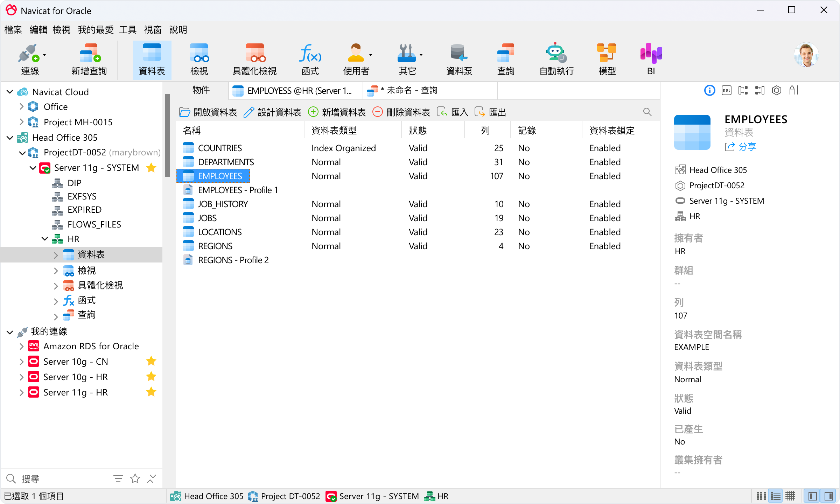Click the Automation (自動執行) robot icon
Screen dimensions: 840x504
pyautogui.click(x=556, y=59)
